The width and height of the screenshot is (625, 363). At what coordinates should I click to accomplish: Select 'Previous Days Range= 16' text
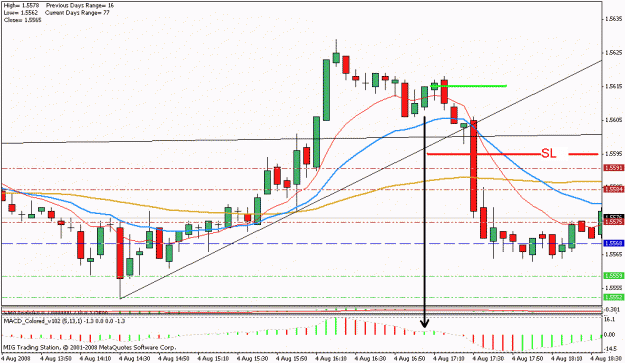point(80,6)
